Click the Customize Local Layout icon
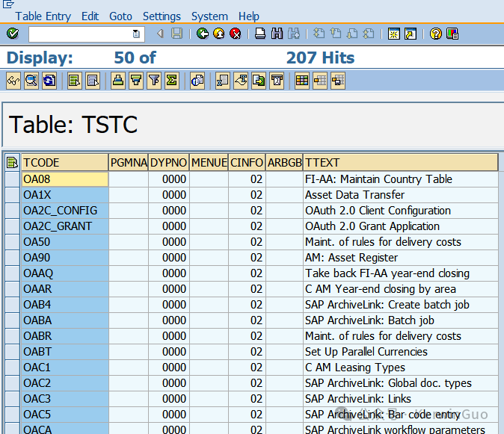Image resolution: width=504 pixels, height=434 pixels. pos(452,34)
